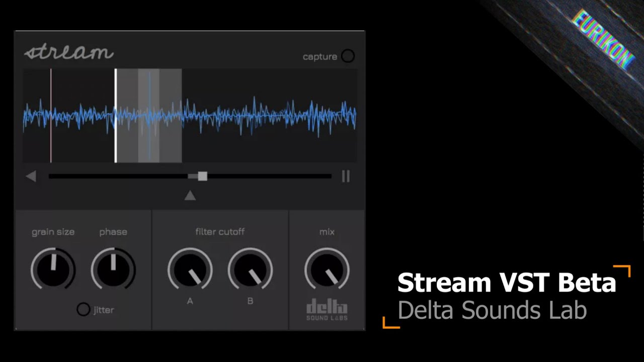Click the gray highlighted grain region in waveform
The width and height of the screenshot is (644, 362).
pyautogui.click(x=149, y=116)
